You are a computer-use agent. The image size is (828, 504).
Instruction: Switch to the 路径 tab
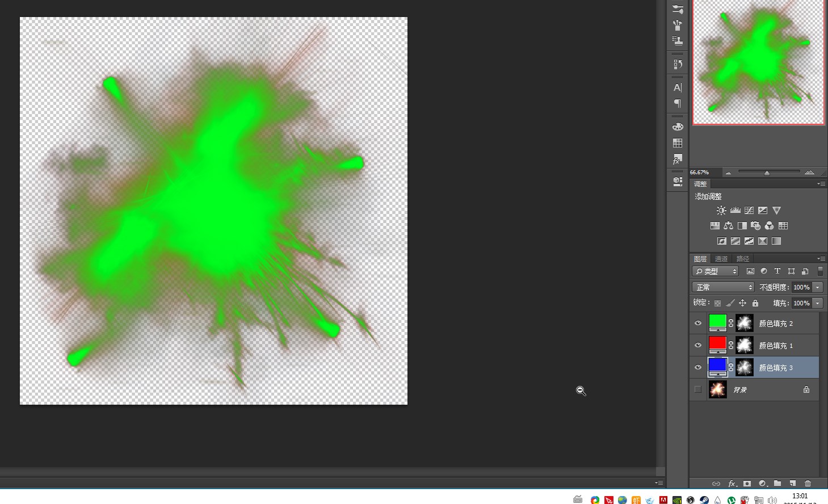[x=743, y=259]
